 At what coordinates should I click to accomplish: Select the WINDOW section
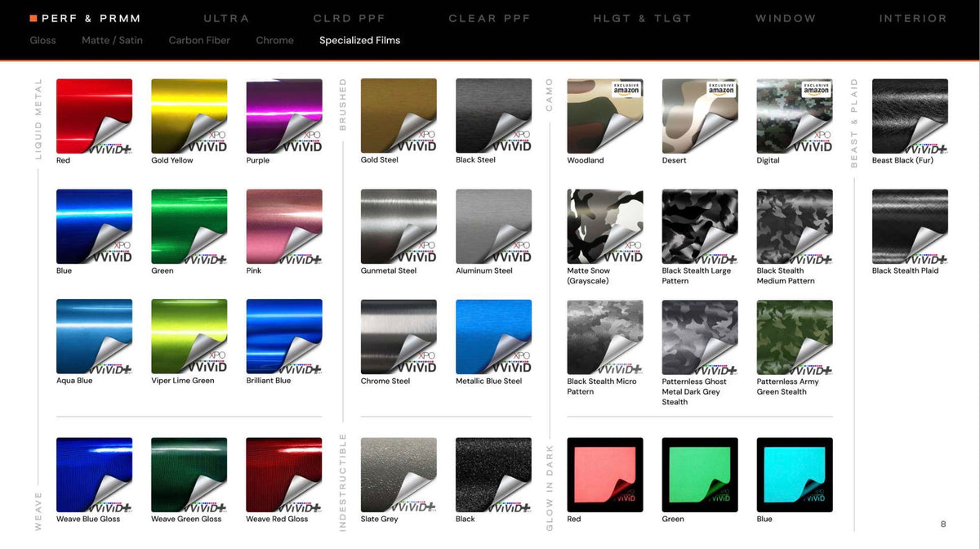click(786, 18)
